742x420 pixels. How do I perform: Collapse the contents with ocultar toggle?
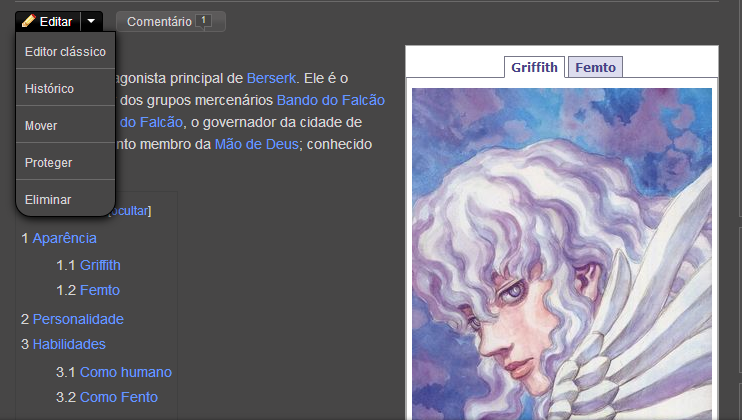[130, 210]
